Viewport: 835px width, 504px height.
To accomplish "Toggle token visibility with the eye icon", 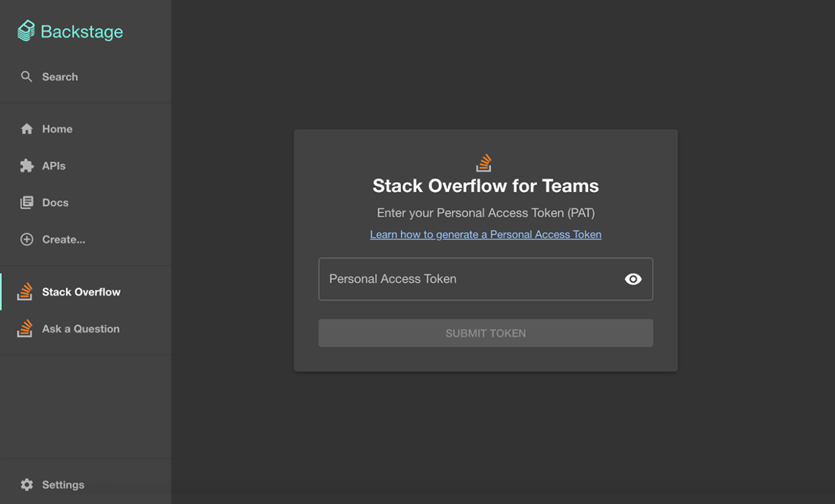I will click(x=633, y=279).
